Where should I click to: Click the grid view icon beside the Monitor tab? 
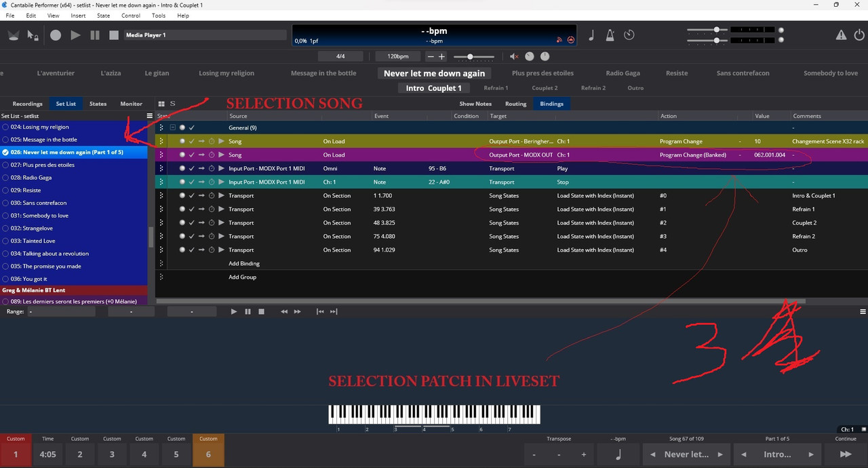coord(161,104)
